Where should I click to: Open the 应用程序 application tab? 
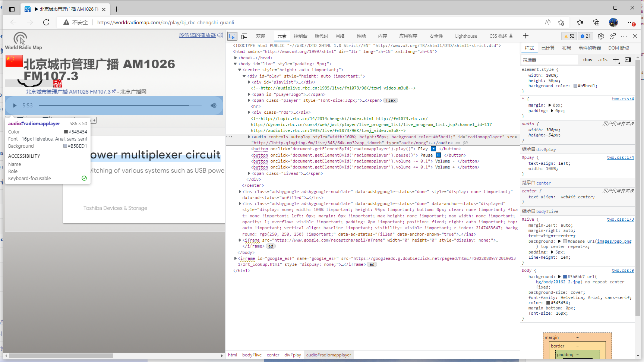[x=408, y=36]
